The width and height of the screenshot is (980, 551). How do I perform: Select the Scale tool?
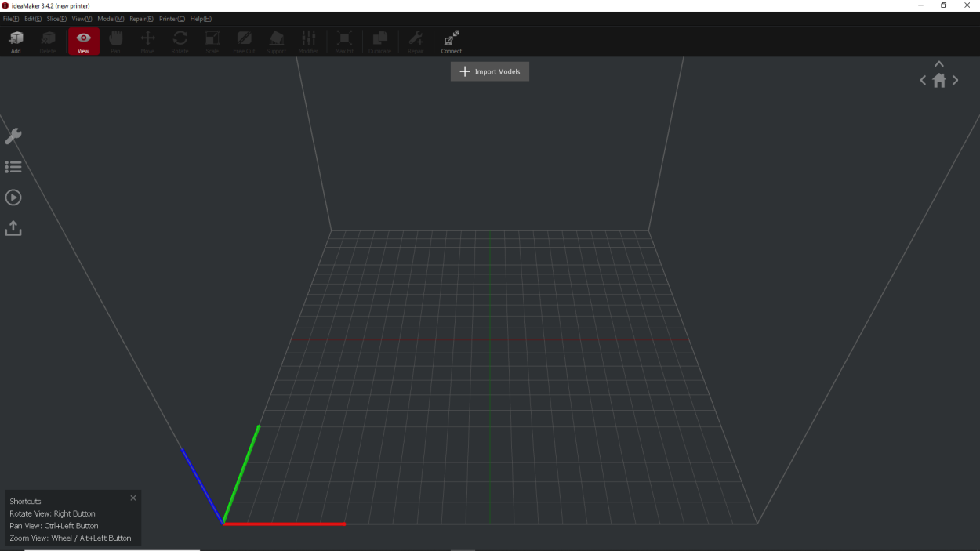click(x=212, y=42)
